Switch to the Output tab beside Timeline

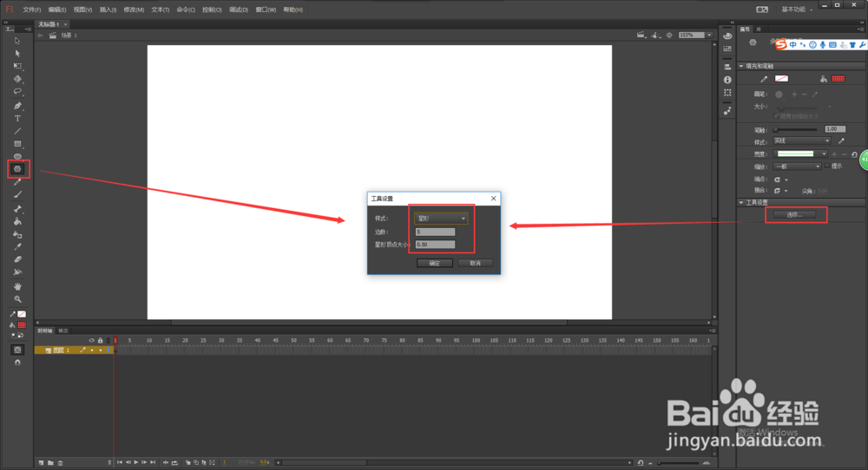pos(63,330)
